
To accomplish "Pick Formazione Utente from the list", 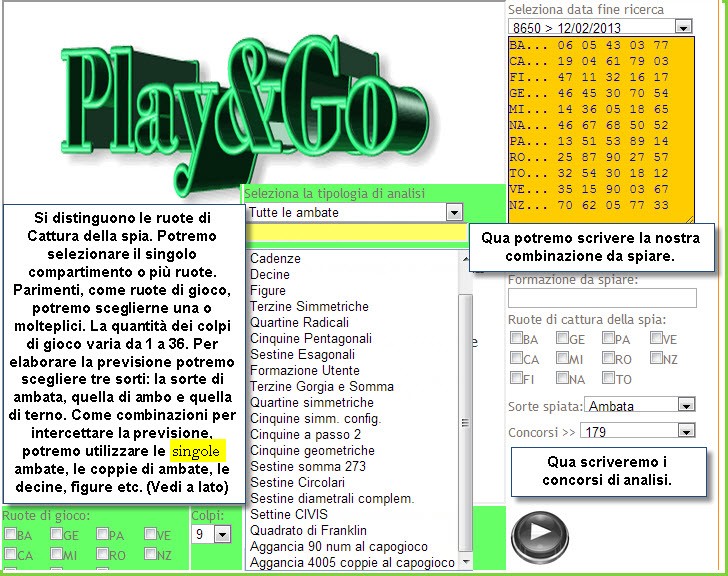I will (x=305, y=370).
